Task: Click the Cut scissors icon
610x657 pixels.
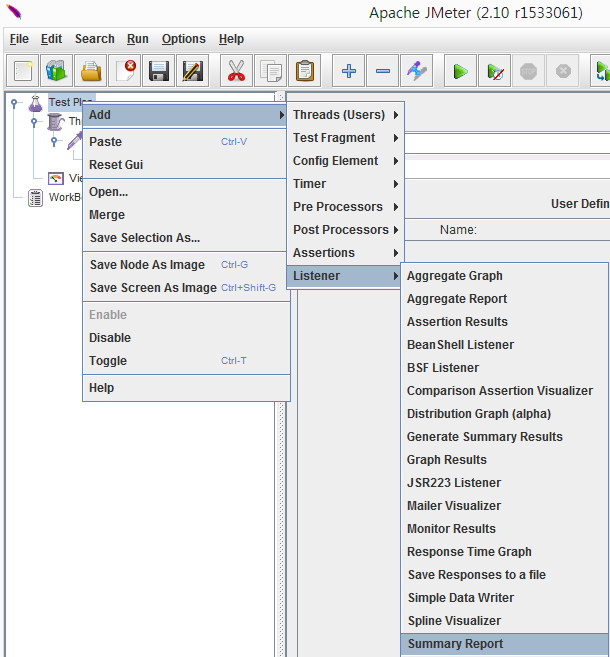Action: (x=236, y=71)
